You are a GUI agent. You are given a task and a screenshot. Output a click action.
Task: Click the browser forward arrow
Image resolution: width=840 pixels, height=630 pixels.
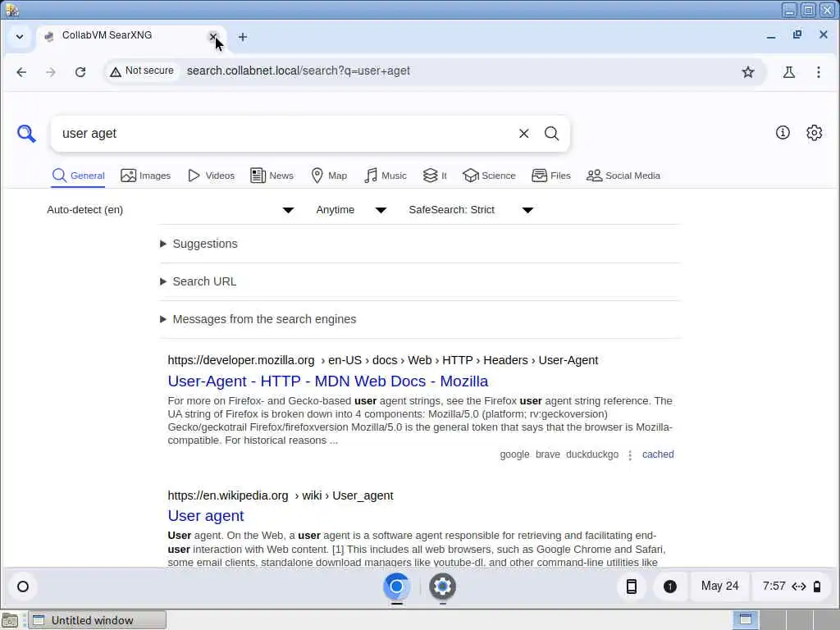tap(50, 72)
